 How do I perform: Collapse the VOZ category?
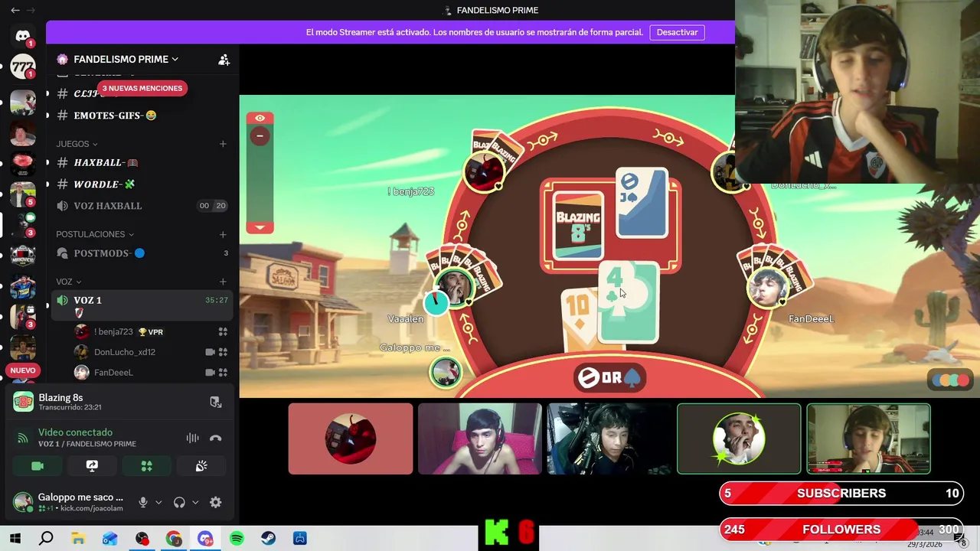click(69, 282)
